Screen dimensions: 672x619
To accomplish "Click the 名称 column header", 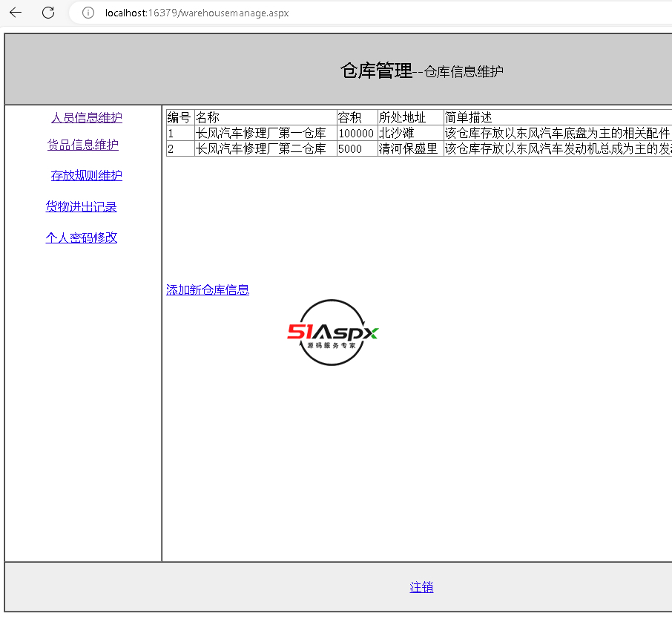I will [x=208, y=117].
